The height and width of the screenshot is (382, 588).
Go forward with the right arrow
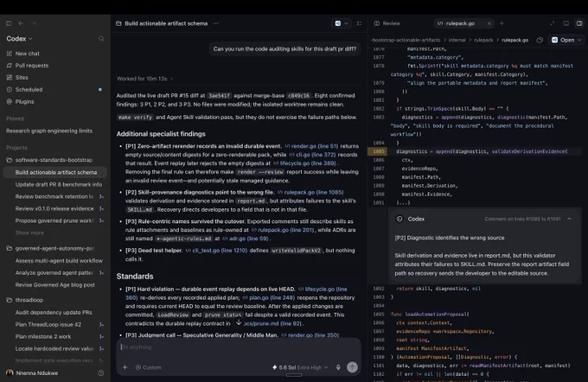pos(34,23)
